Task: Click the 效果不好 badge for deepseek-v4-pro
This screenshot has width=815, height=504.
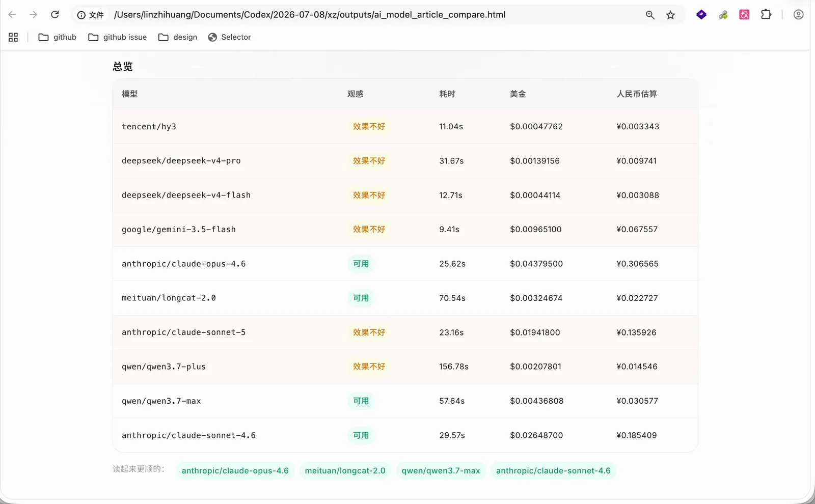Action: pos(369,161)
